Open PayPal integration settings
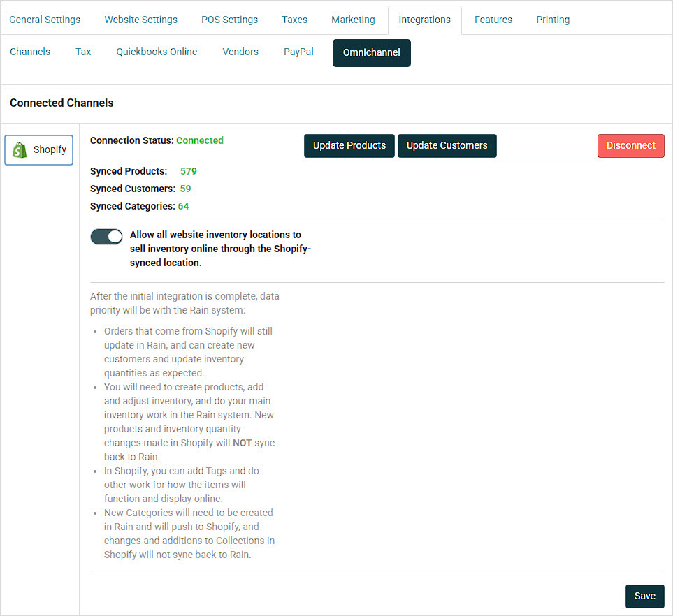The image size is (673, 616). 298,52
